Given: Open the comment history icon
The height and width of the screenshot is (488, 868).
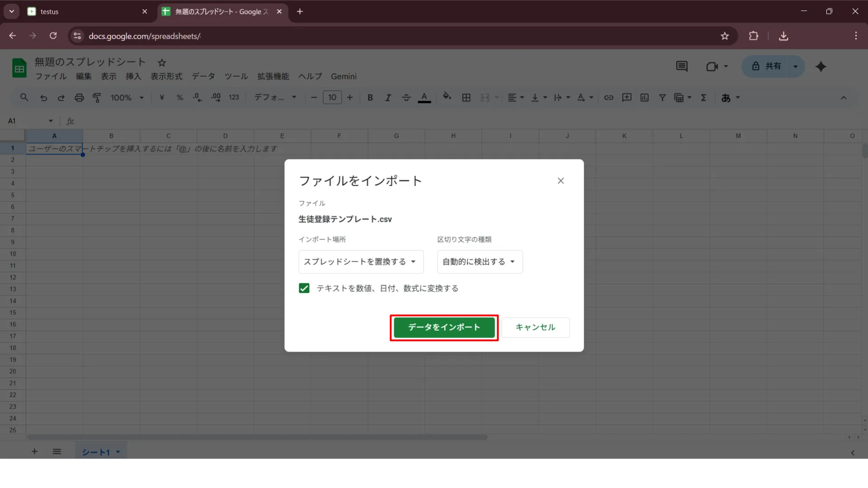Looking at the screenshot, I should tap(682, 66).
